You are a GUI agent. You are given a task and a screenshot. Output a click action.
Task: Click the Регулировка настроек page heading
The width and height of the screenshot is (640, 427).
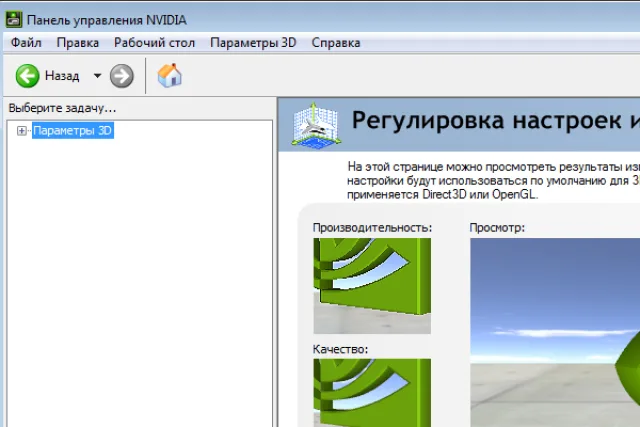[496, 121]
